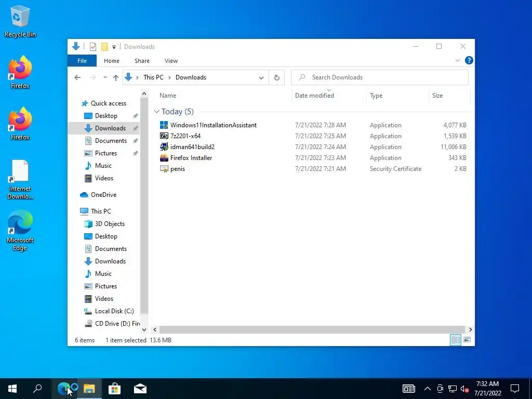Click the navigation pane scroll up arrow
This screenshot has height=399, width=532.
144,94
